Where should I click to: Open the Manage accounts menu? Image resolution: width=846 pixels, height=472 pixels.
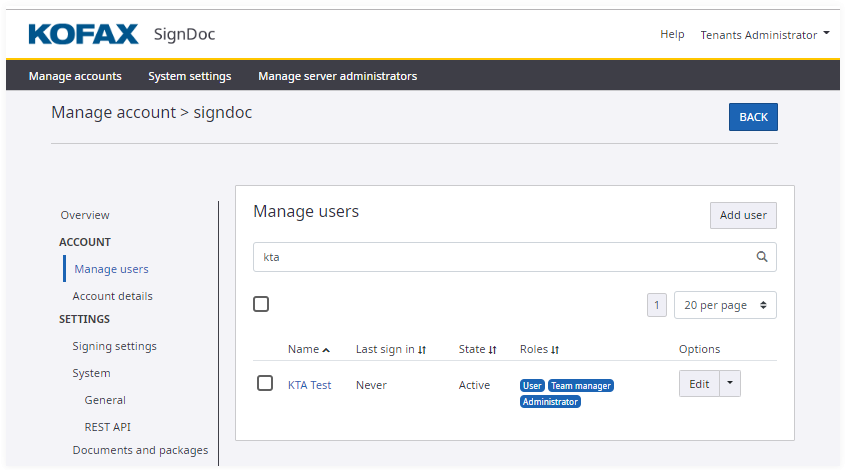(x=75, y=76)
